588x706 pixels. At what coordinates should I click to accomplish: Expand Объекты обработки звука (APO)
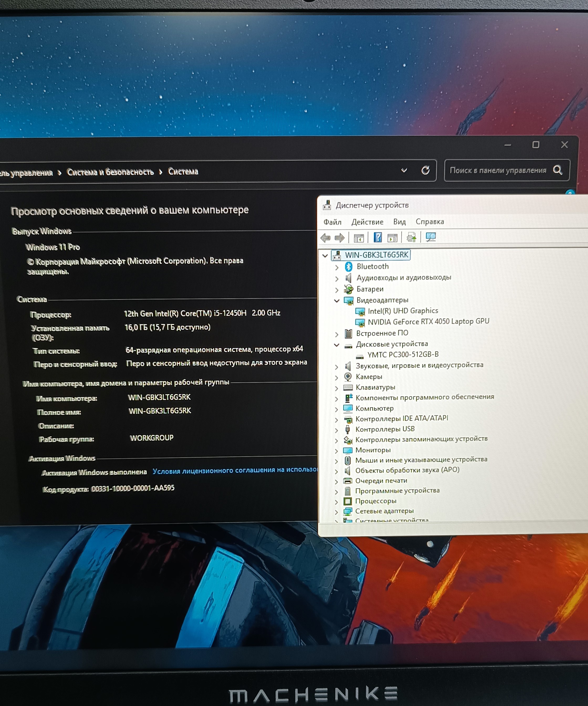click(x=336, y=471)
